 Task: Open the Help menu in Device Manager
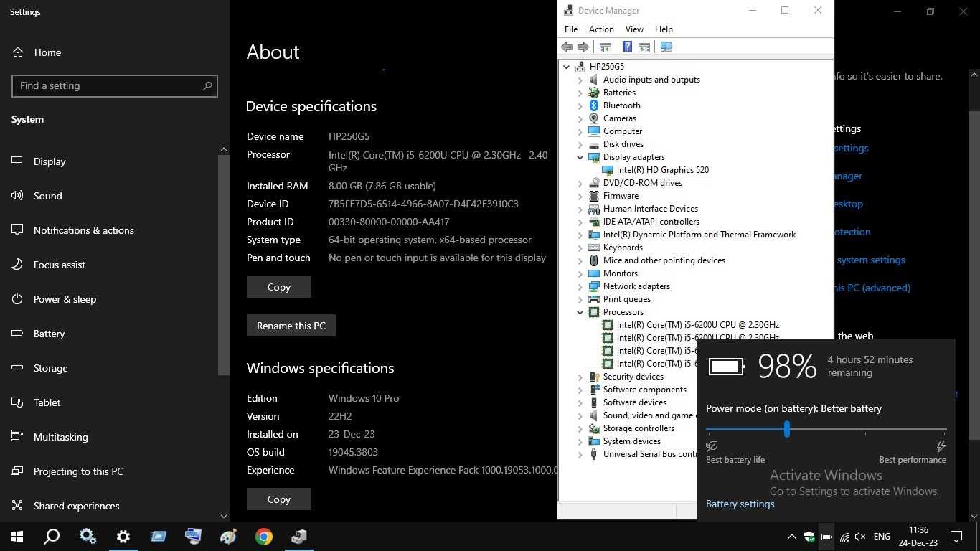(x=664, y=29)
